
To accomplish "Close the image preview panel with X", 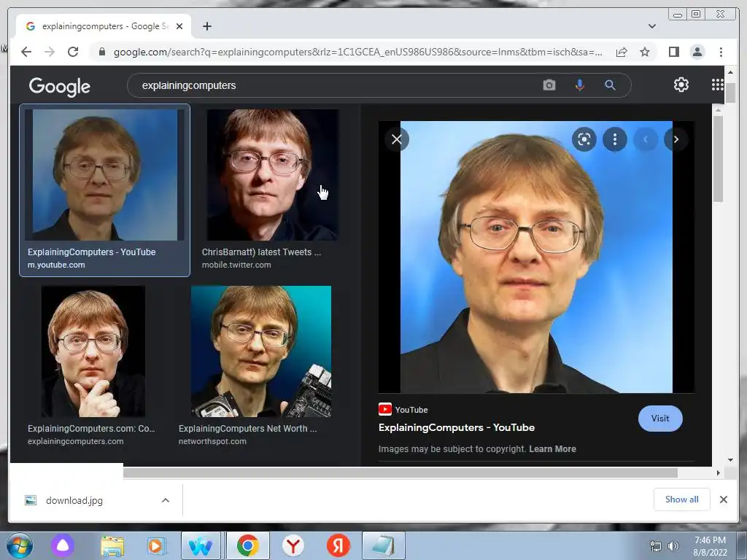I will pos(397,139).
